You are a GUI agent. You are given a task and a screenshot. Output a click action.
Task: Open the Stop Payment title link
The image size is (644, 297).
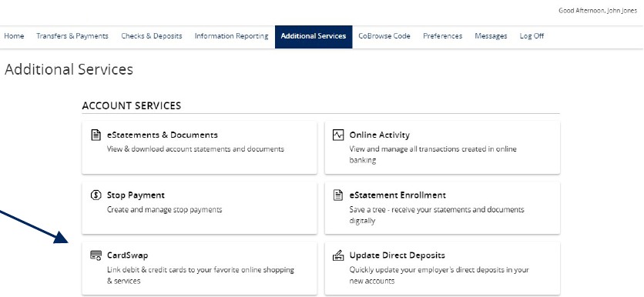[x=136, y=195]
